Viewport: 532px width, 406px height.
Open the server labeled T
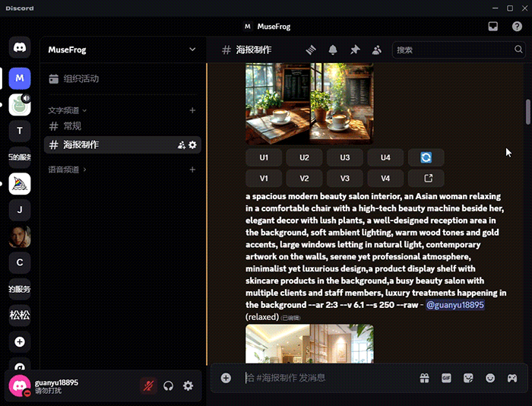[x=20, y=131]
